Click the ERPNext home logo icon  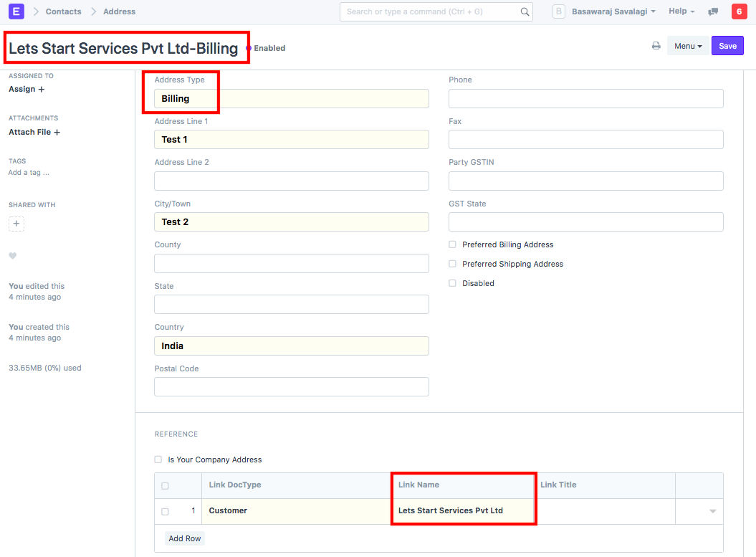(x=16, y=11)
